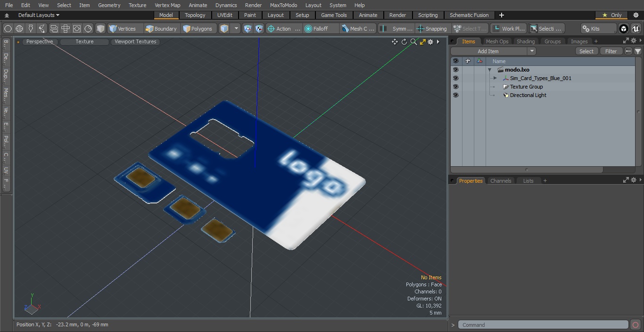Toggle the star Only button
The height and width of the screenshot is (332, 644).
point(611,15)
